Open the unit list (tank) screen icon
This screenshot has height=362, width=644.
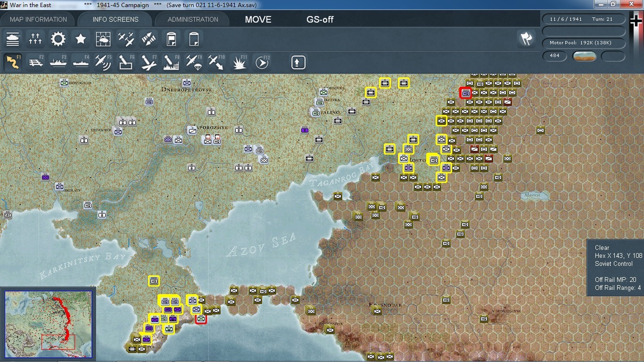click(13, 39)
